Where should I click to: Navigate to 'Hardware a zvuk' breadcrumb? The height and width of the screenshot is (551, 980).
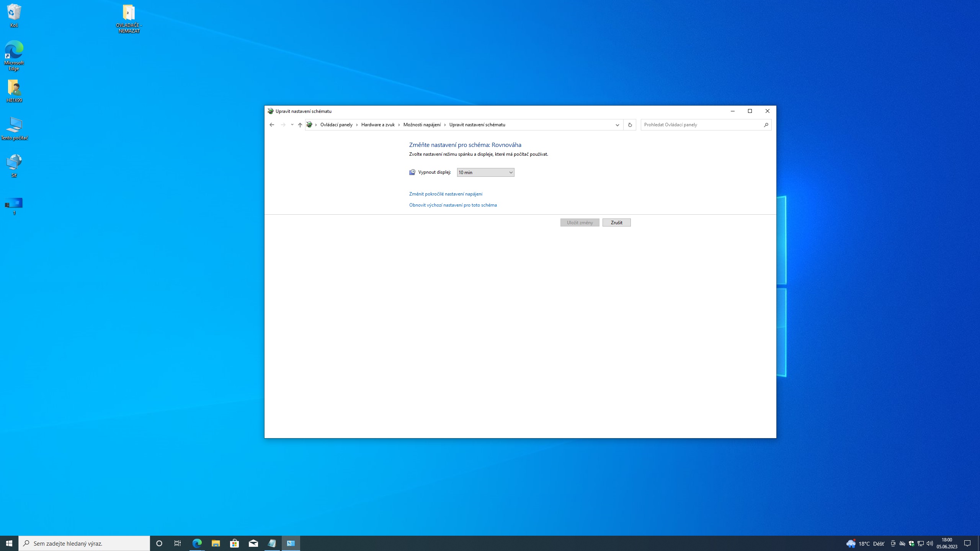[377, 125]
